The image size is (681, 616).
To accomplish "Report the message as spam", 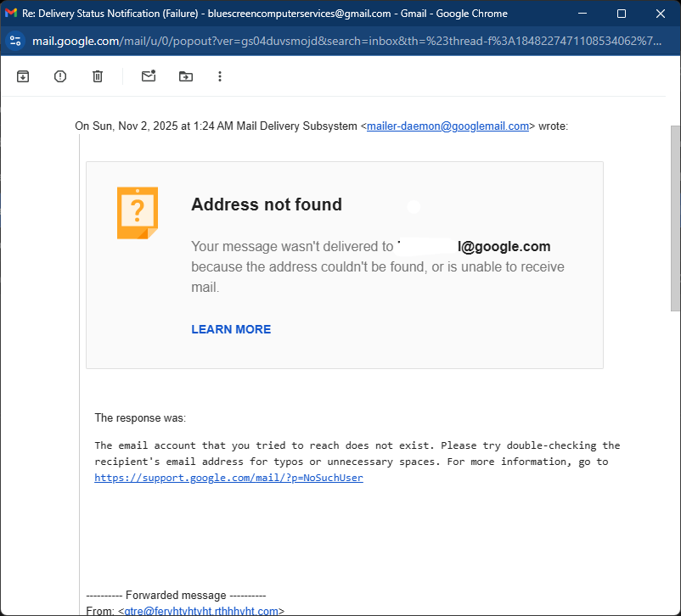I will tap(60, 76).
